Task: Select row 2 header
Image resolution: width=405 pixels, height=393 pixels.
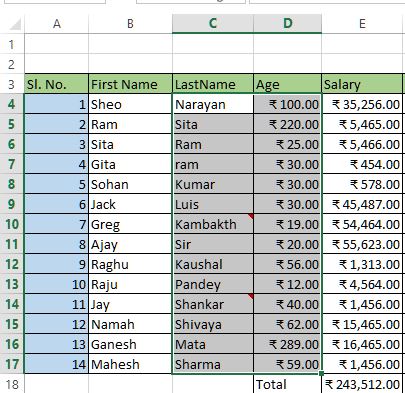Action: coord(12,64)
